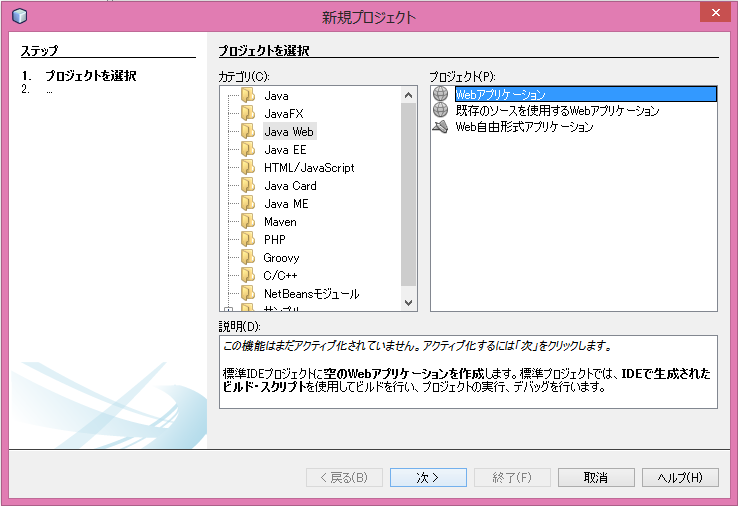
Task: Click the NetBeansモジュール folder icon
Action: pos(248,293)
